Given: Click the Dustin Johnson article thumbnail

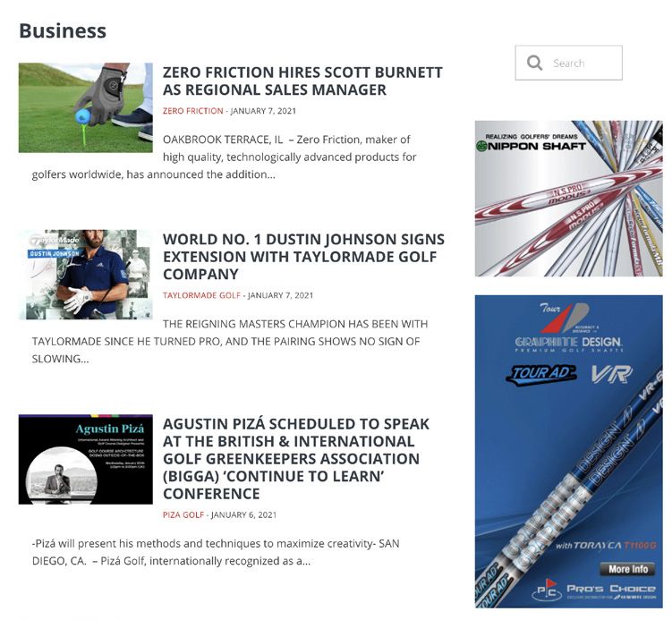Looking at the screenshot, I should point(86,275).
